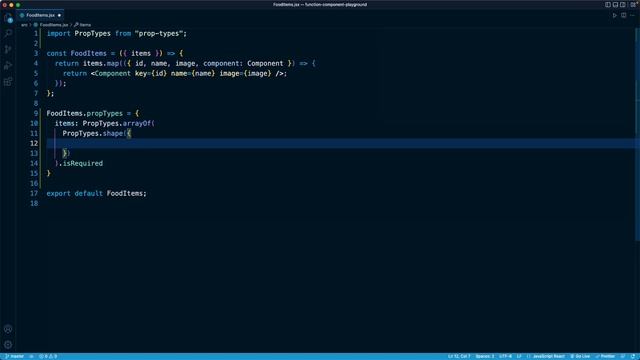This screenshot has width=640, height=360.
Task: Open the Source Control view
Action: tap(8, 49)
